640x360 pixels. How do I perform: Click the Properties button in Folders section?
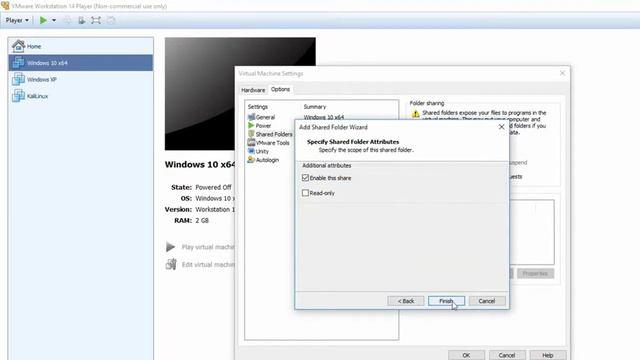coord(535,273)
